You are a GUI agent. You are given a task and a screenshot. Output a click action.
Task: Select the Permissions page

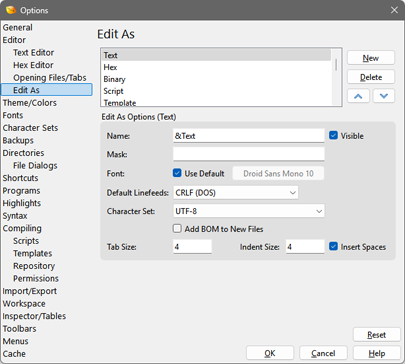coord(36,278)
